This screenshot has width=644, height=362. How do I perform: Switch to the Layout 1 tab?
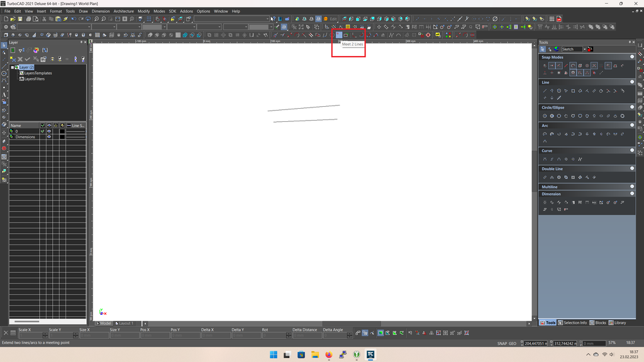tap(125, 324)
